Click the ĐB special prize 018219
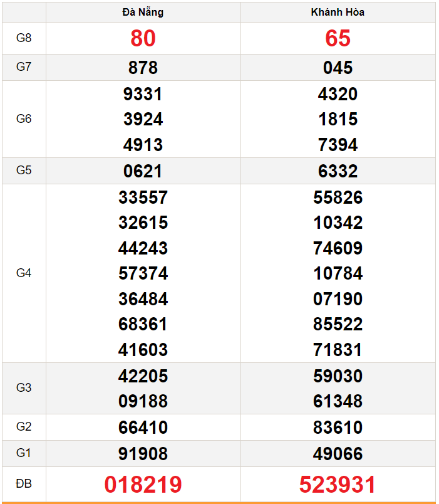Image resolution: width=439 pixels, height=504 pixels. click(x=143, y=485)
